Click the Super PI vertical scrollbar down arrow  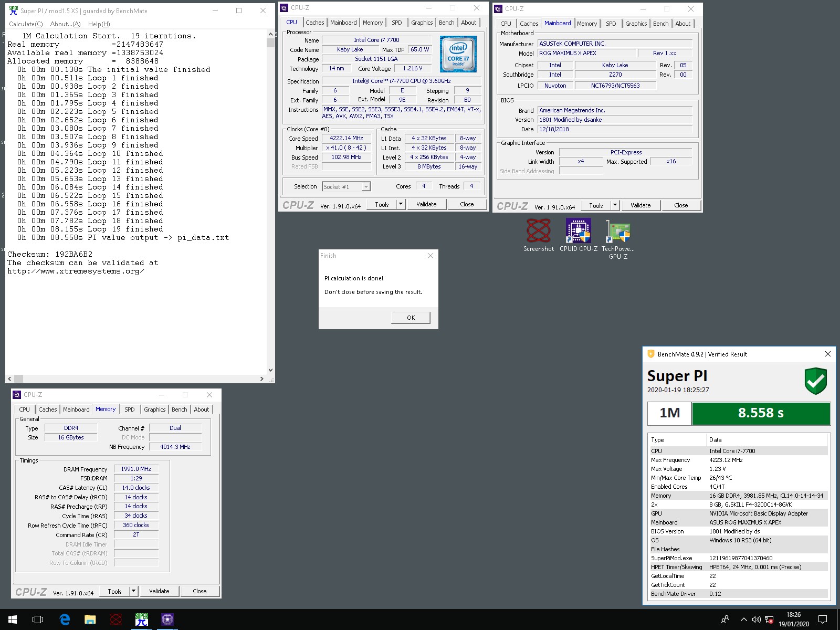pyautogui.click(x=271, y=370)
